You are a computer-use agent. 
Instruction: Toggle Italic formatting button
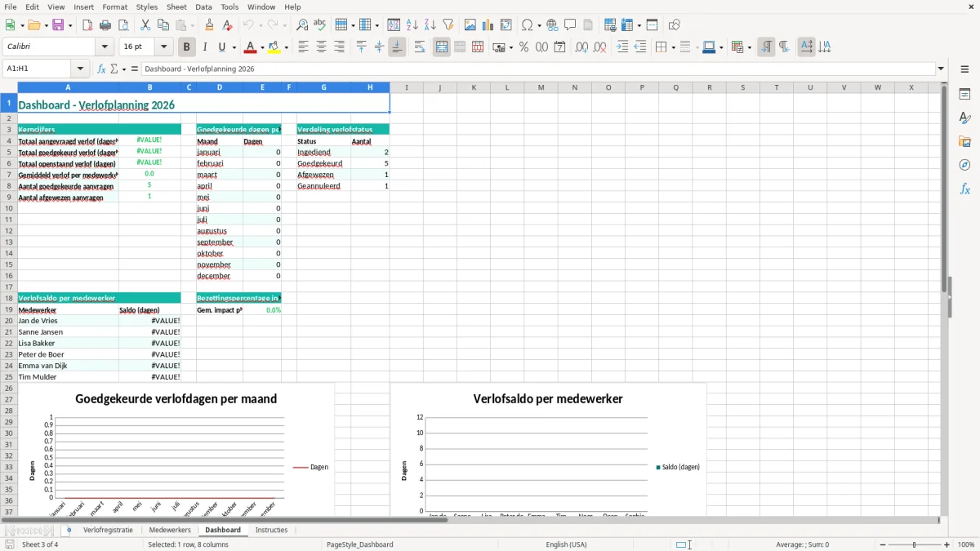point(205,47)
